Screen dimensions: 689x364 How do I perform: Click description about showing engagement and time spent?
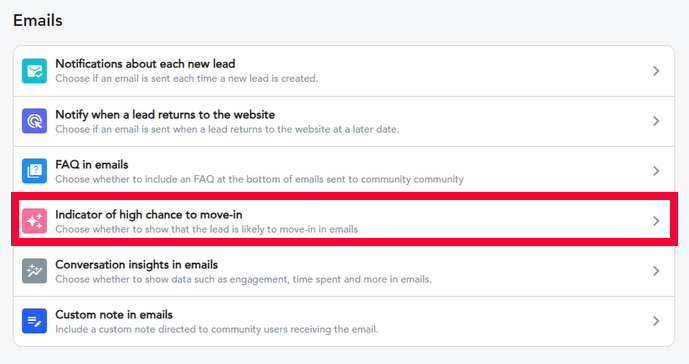(243, 279)
